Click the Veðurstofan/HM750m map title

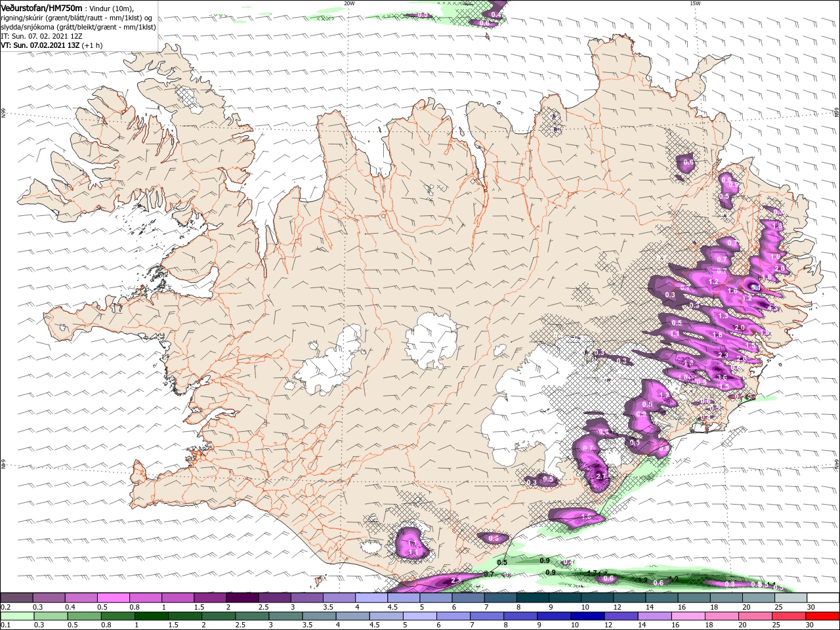(x=42, y=7)
